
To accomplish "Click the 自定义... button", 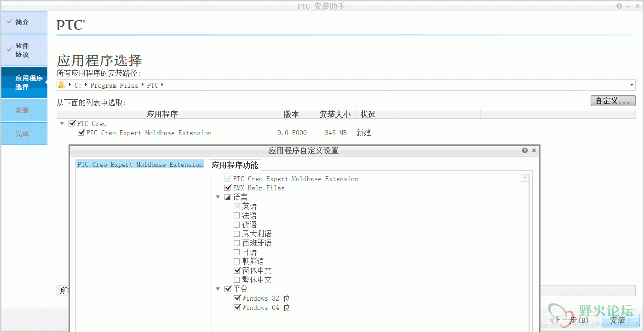I will coord(613,101).
